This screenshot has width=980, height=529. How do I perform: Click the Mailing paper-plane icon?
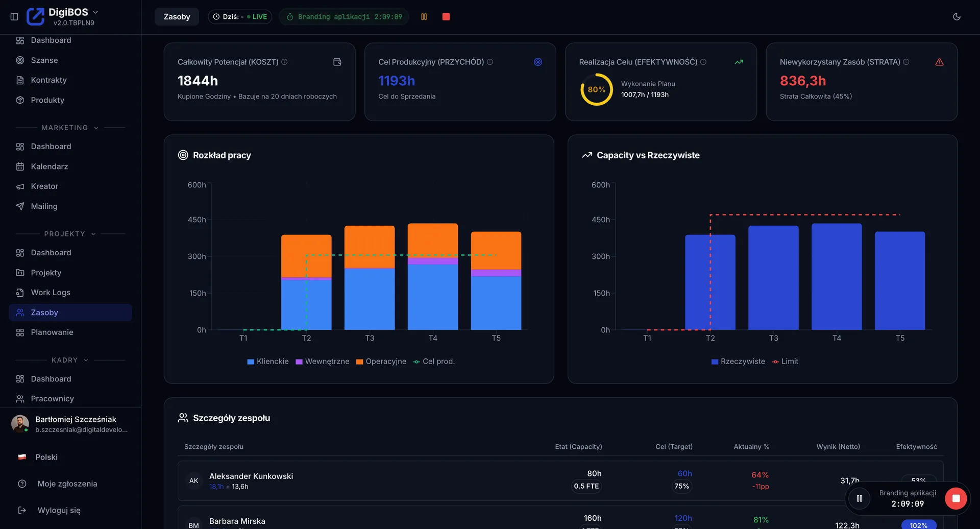pos(20,206)
